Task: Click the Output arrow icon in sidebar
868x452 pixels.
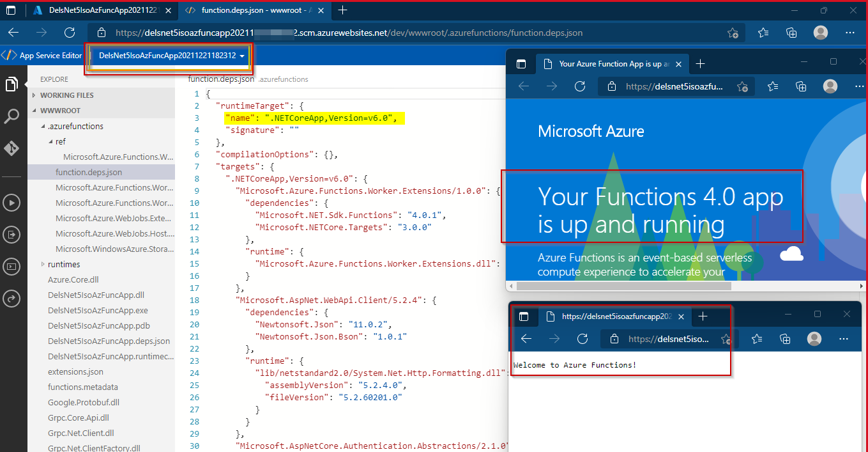Action: 11,235
